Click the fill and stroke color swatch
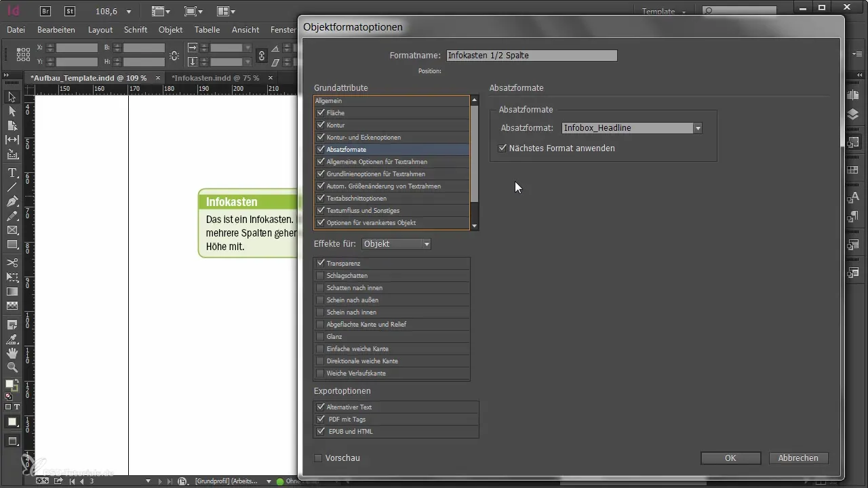This screenshot has width=868, height=488. [12, 386]
